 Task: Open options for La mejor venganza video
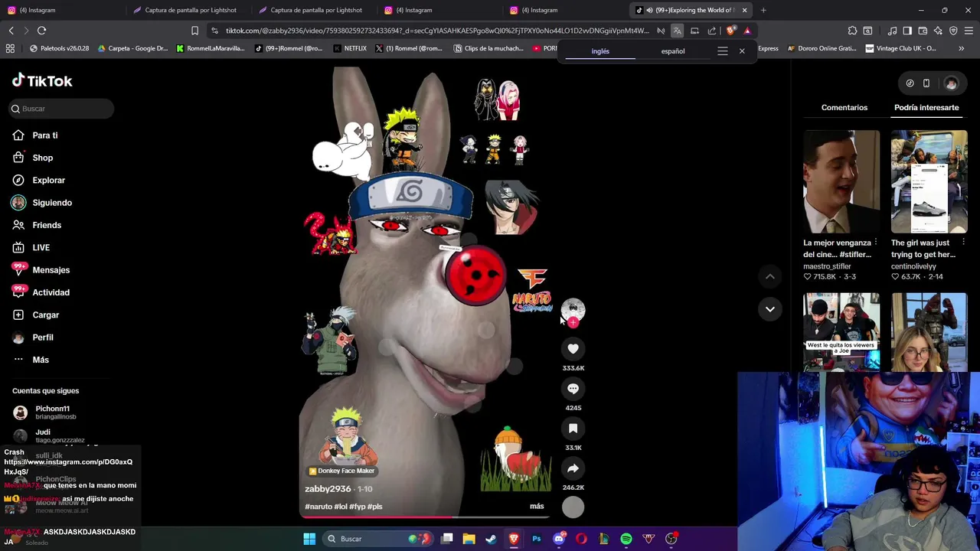click(x=876, y=243)
